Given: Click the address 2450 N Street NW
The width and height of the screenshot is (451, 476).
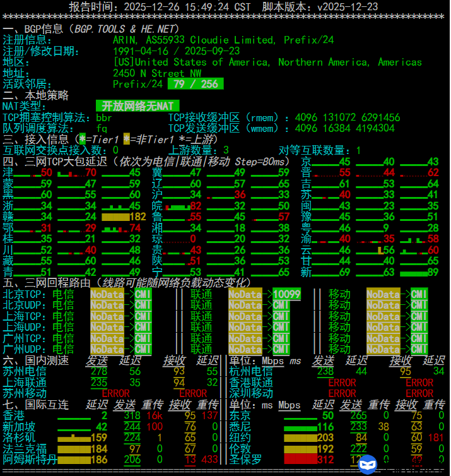Looking at the screenshot, I should point(157,73).
